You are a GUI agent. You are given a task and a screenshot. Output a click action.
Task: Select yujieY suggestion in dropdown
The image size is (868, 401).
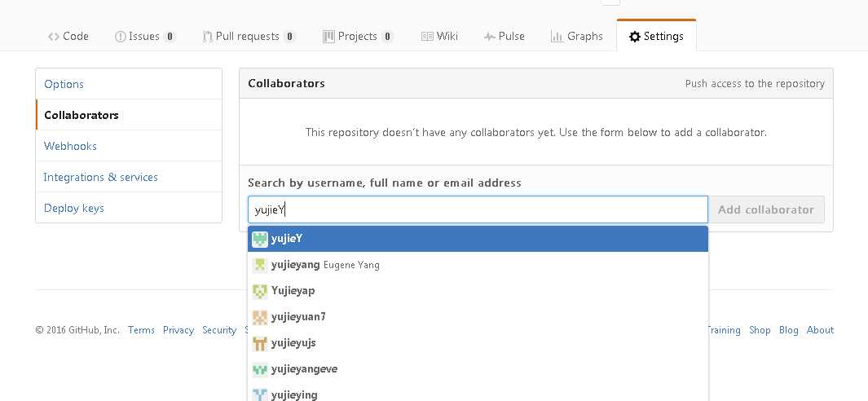pyautogui.click(x=478, y=239)
